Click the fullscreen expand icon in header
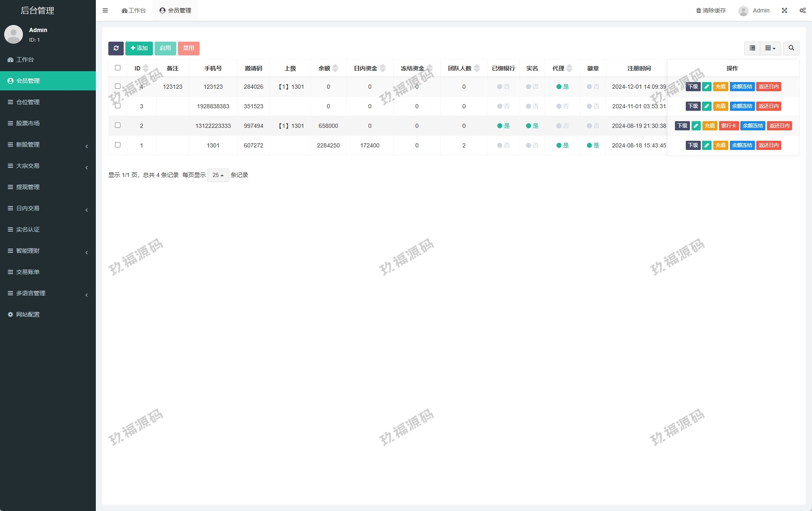This screenshot has width=812, height=511. [785, 10]
